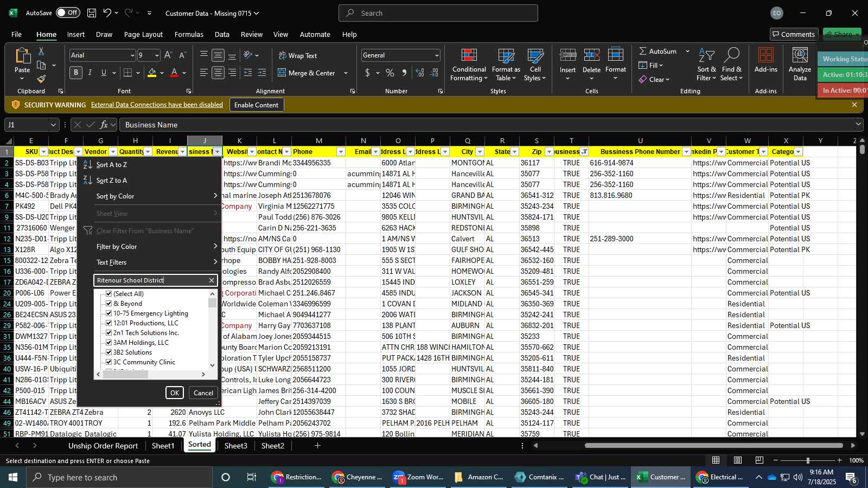Expand the AutoSum dropdown arrow
The image size is (868, 488).
pos(687,51)
